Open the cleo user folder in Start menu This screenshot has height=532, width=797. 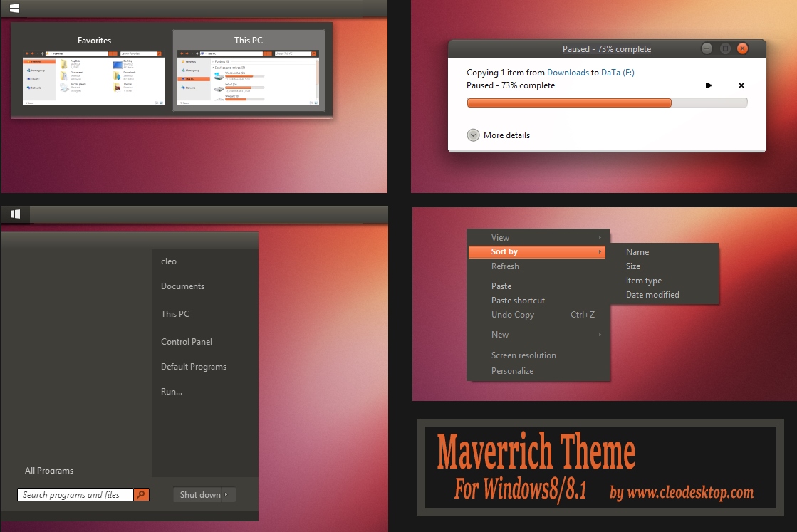point(169,261)
